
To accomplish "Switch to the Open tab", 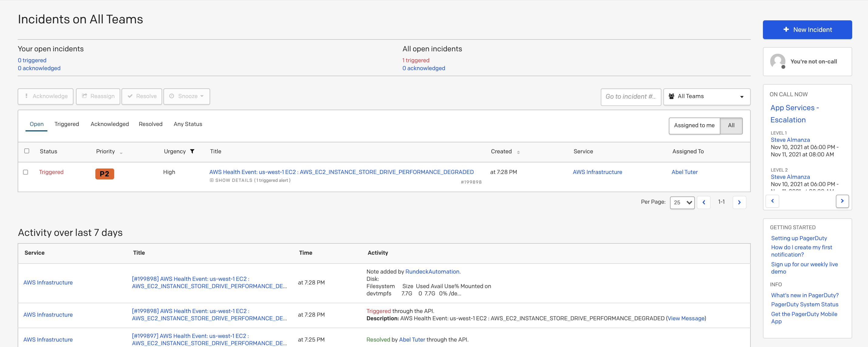I will [36, 124].
